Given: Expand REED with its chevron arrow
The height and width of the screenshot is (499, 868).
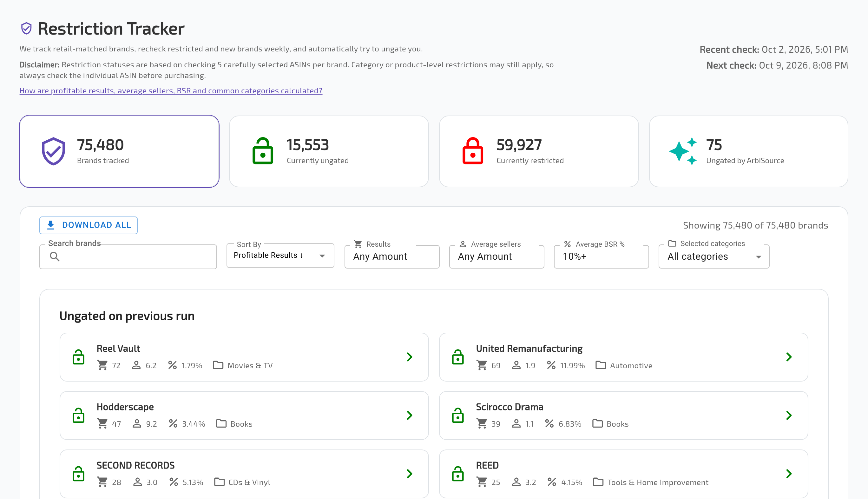Looking at the screenshot, I should (x=789, y=474).
